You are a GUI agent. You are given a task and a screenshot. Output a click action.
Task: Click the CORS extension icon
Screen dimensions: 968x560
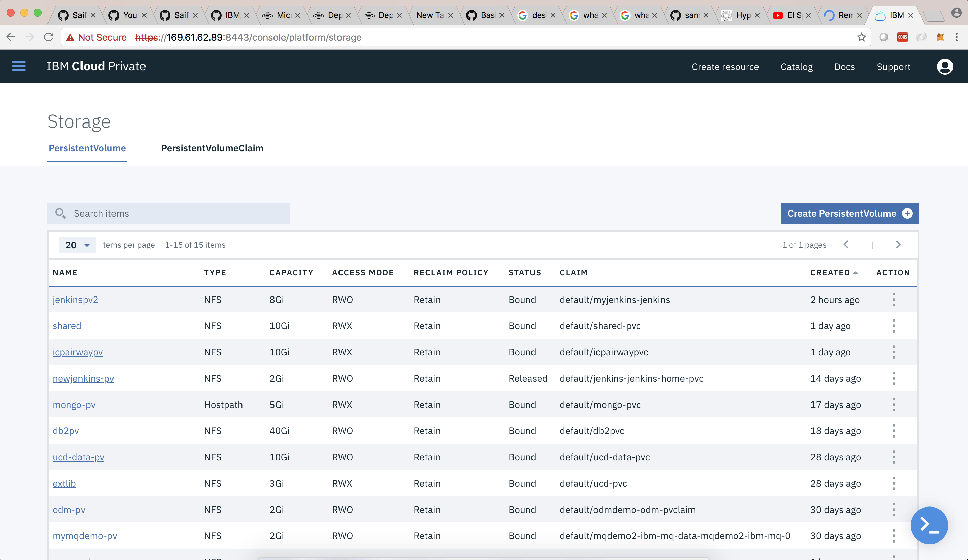pos(902,37)
